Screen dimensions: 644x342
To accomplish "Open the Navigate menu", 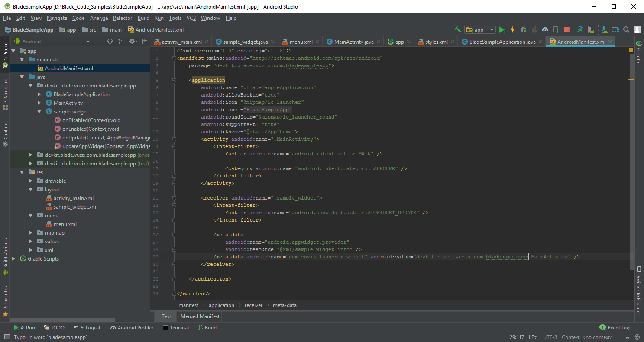I will [57, 18].
